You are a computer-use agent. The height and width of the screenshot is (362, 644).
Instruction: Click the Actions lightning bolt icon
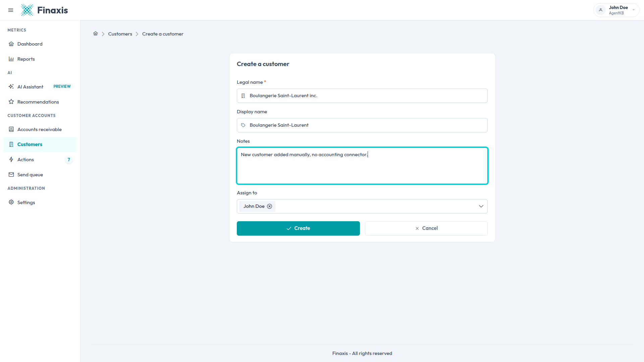pyautogui.click(x=11, y=160)
